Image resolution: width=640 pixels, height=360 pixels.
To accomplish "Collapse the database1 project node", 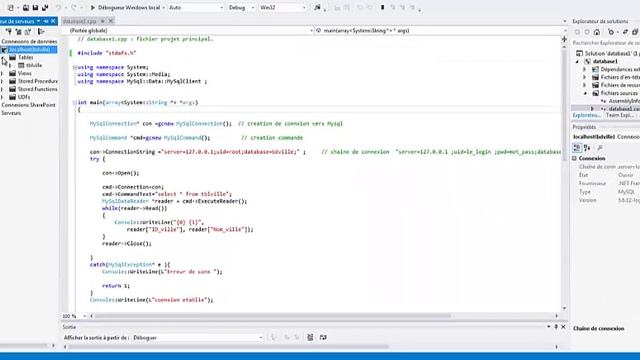I will click(x=578, y=62).
